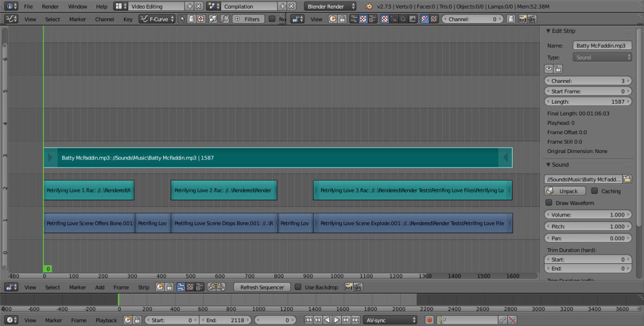Toggle strip visibility eye icon in Edit Strip
Viewport: 644px width, 326px height.
[x=549, y=69]
